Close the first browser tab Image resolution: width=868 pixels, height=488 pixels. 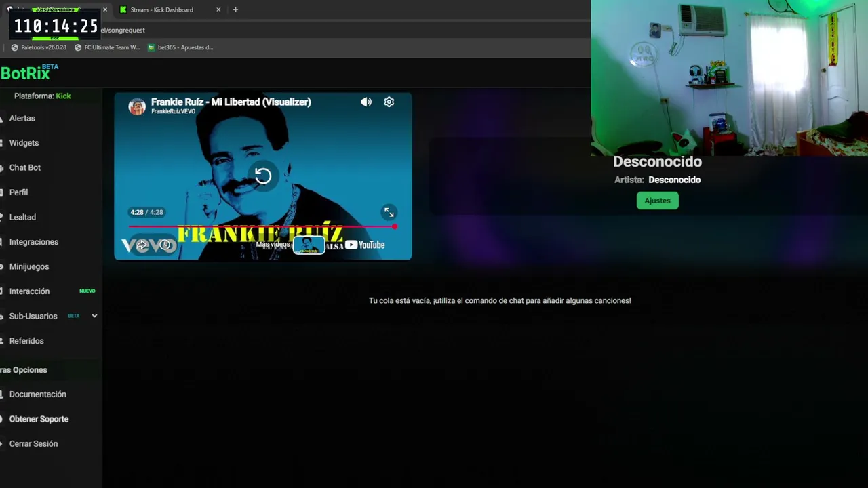point(105,9)
